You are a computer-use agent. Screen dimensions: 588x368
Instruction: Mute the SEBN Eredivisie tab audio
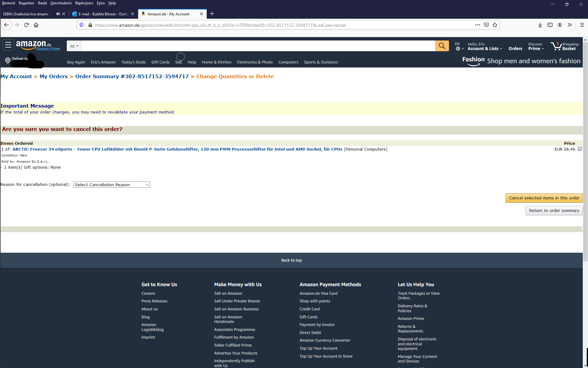[x=58, y=14]
